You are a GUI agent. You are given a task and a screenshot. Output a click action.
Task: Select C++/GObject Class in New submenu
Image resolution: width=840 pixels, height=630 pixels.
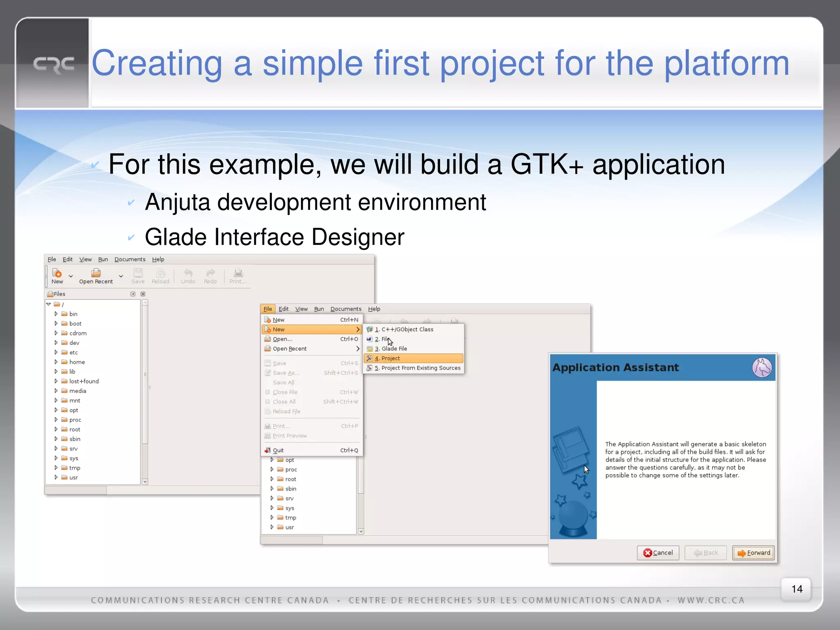414,329
